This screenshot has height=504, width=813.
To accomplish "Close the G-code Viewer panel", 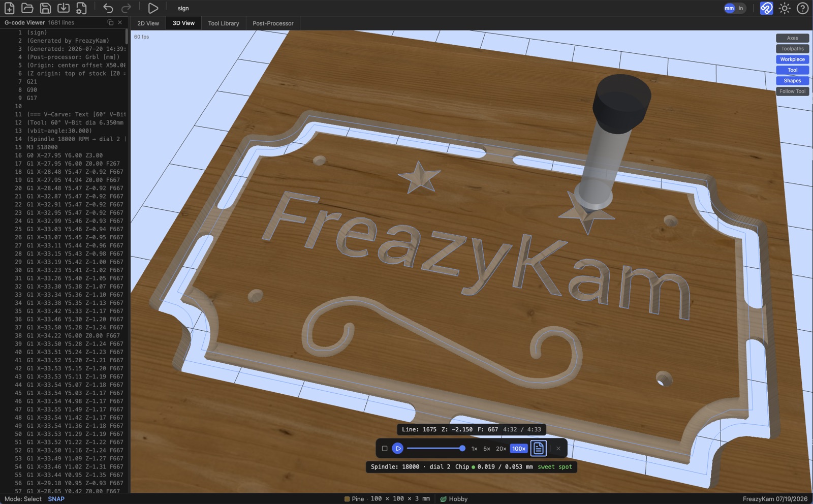I will (120, 22).
